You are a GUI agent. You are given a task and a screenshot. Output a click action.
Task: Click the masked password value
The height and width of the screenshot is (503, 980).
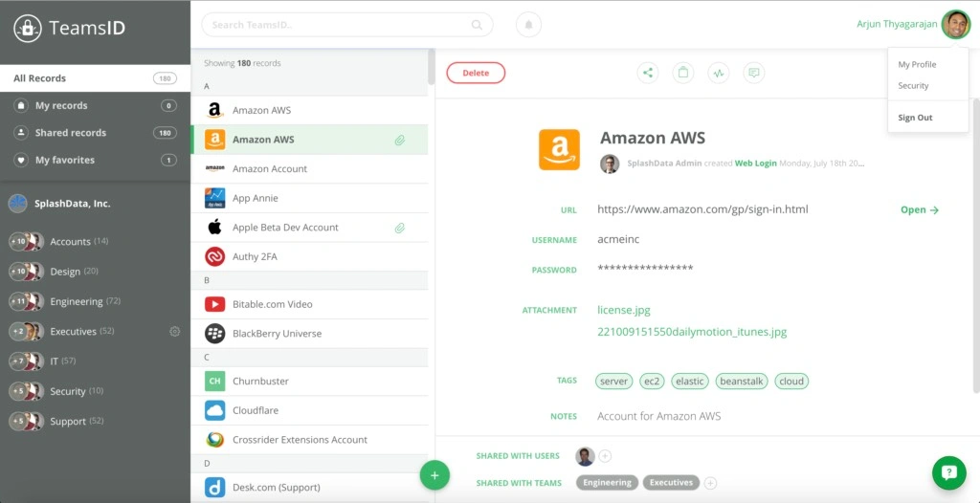645,269
